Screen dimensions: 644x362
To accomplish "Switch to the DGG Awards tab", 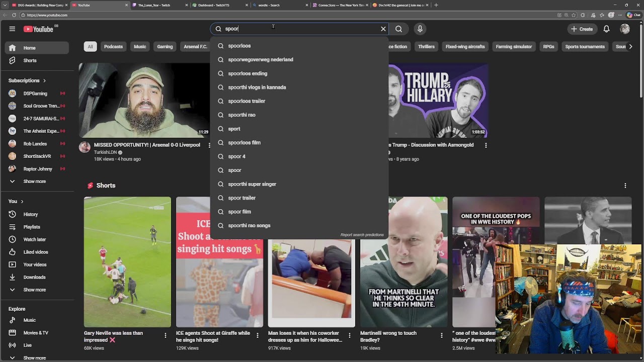I will coord(39,5).
